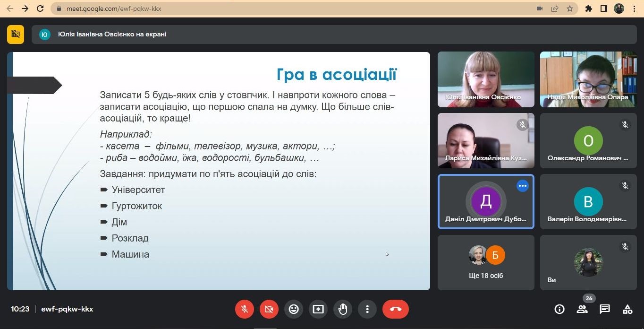The width and height of the screenshot is (644, 329).
Task: Click the Наприклад: text on slide
Action: click(126, 134)
